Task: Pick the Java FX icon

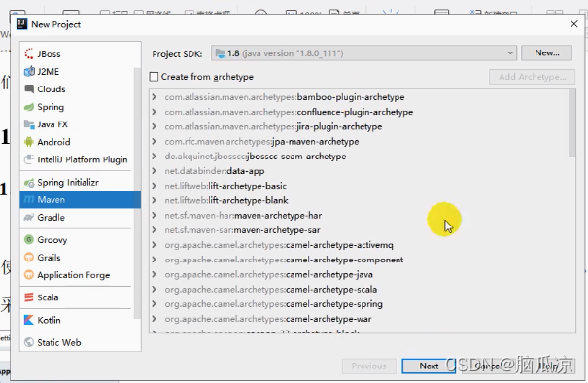Action: point(29,124)
